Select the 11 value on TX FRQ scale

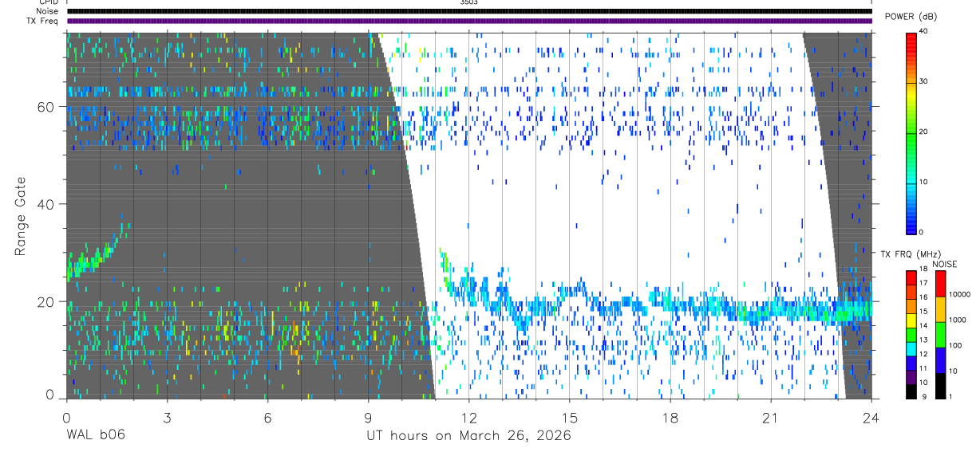click(x=923, y=368)
